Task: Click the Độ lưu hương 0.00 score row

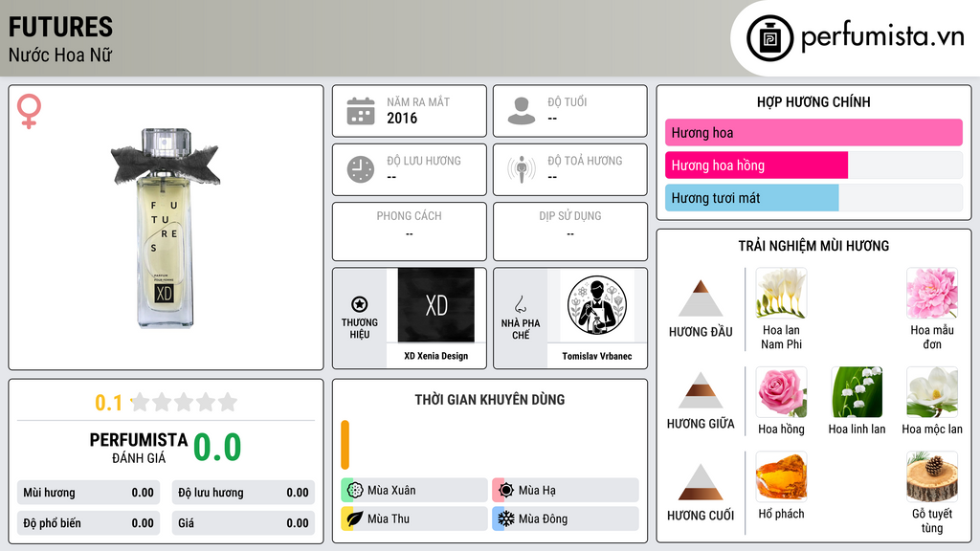Action: click(243, 493)
